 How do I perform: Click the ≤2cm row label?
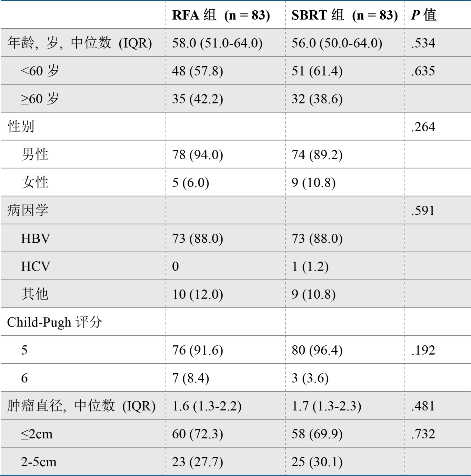37,434
